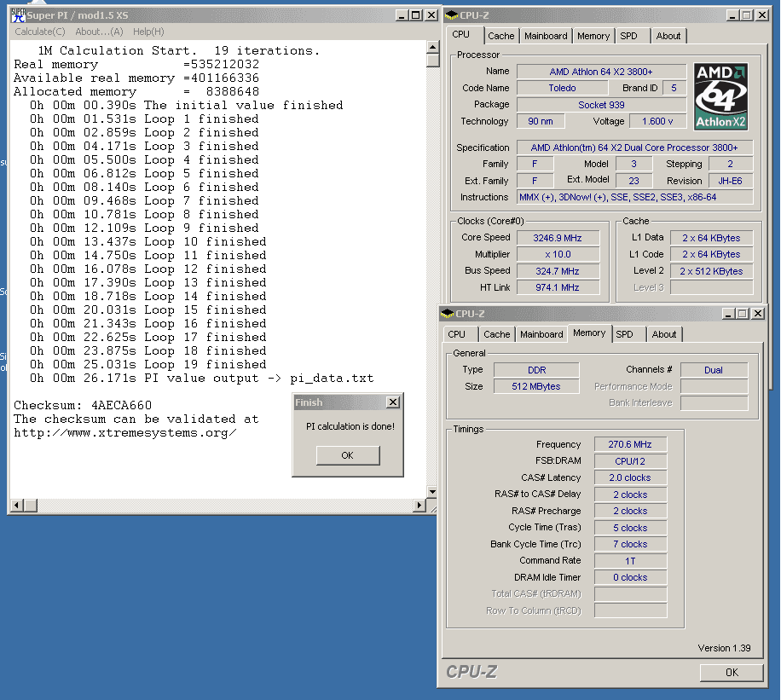Viewport: 781px width, 700px height.
Task: Open the Help(H) menu in Super PI
Action: [148, 32]
